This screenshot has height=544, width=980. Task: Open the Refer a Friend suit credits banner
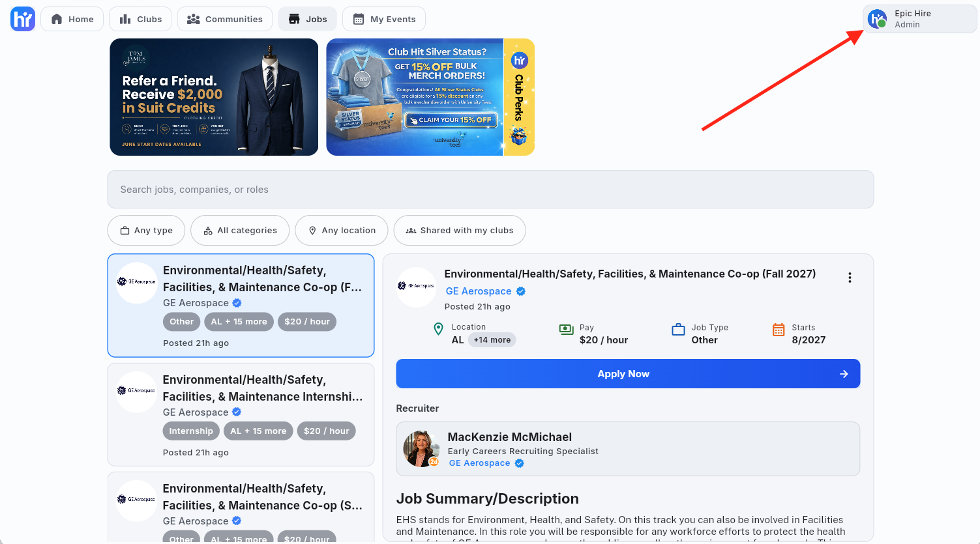pos(214,97)
